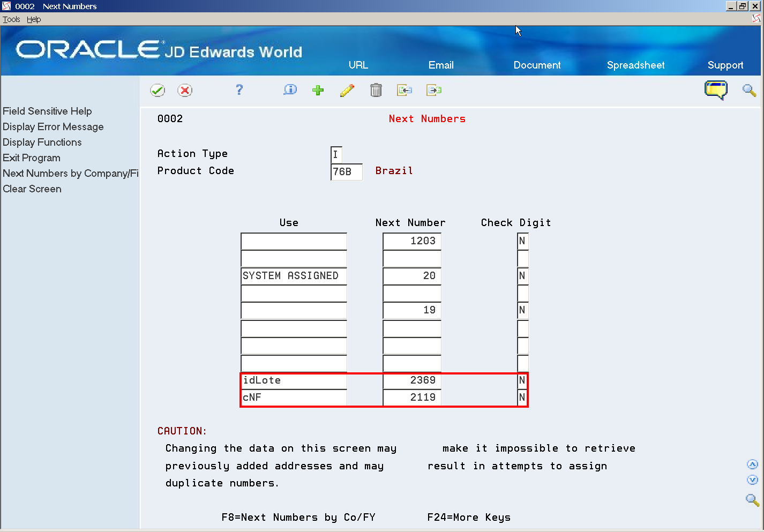Select Next Numbers by Company/Fi
This screenshot has height=532, width=764.
(x=70, y=173)
